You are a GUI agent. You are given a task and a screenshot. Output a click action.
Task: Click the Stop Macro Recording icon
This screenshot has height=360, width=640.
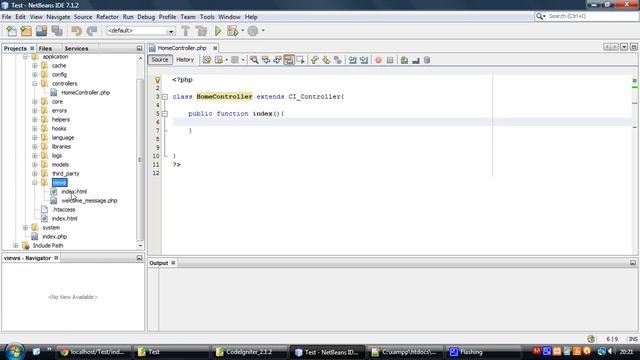click(x=390, y=60)
